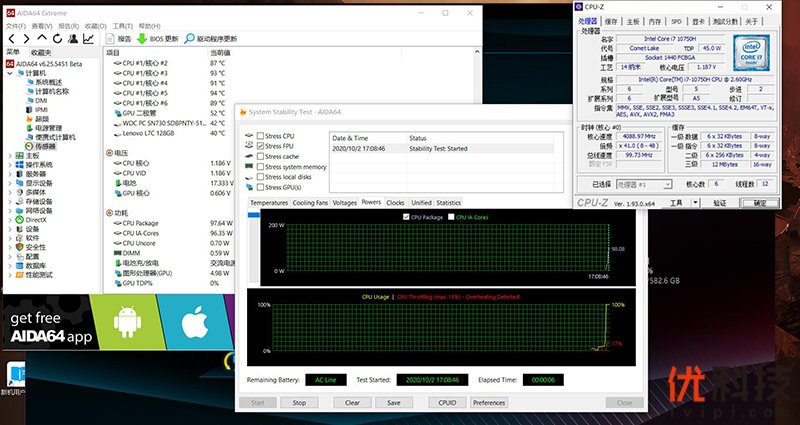The height and width of the screenshot is (425, 800).
Task: Switch to 收藏夹 favorites tab in AIDA64
Action: click(x=41, y=53)
